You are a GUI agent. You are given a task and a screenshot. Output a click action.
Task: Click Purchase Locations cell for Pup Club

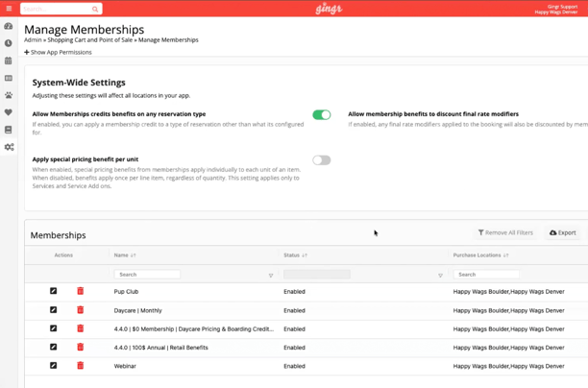[x=508, y=292]
